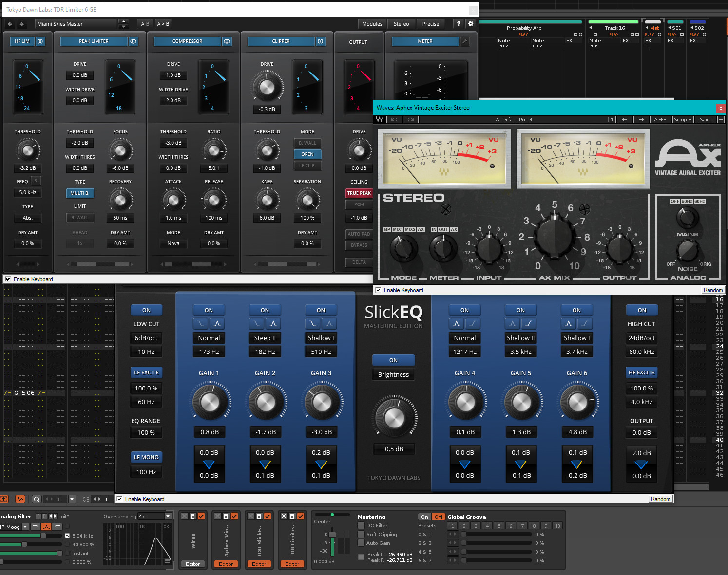This screenshot has height=575, width=728.
Task: Select Stereo mode in TDR Limiter
Action: (402, 24)
